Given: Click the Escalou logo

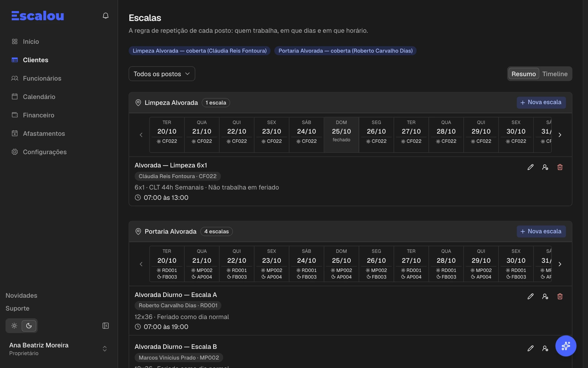Looking at the screenshot, I should tap(37, 15).
